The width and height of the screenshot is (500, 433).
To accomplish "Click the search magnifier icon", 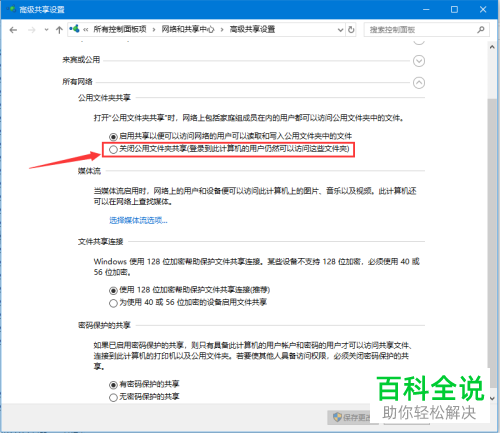I will (x=481, y=30).
